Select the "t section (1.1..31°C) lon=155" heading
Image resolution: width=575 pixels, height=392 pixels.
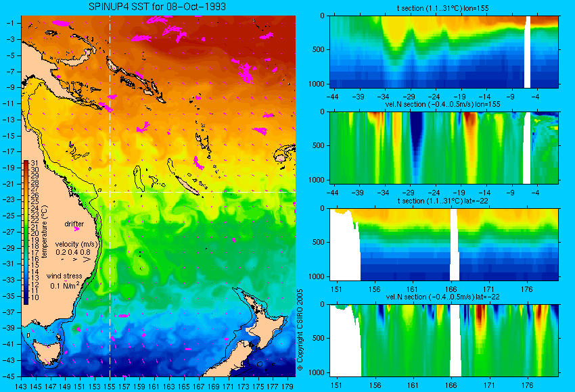coord(442,8)
